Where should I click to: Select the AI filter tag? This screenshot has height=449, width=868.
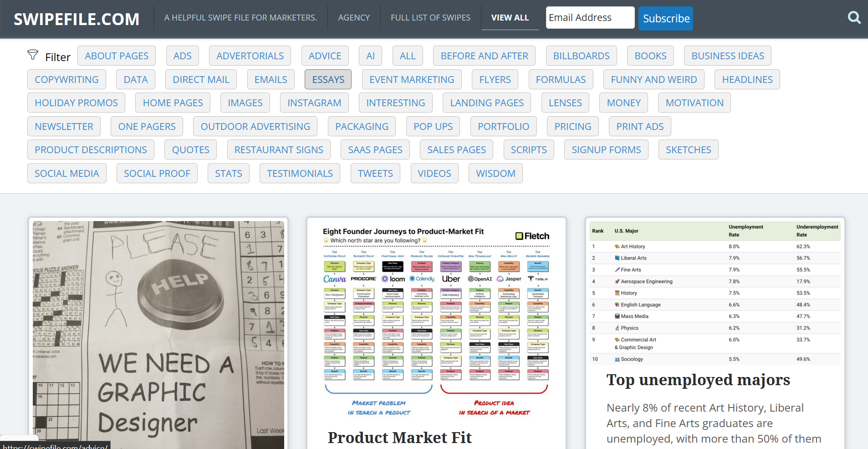coord(370,56)
